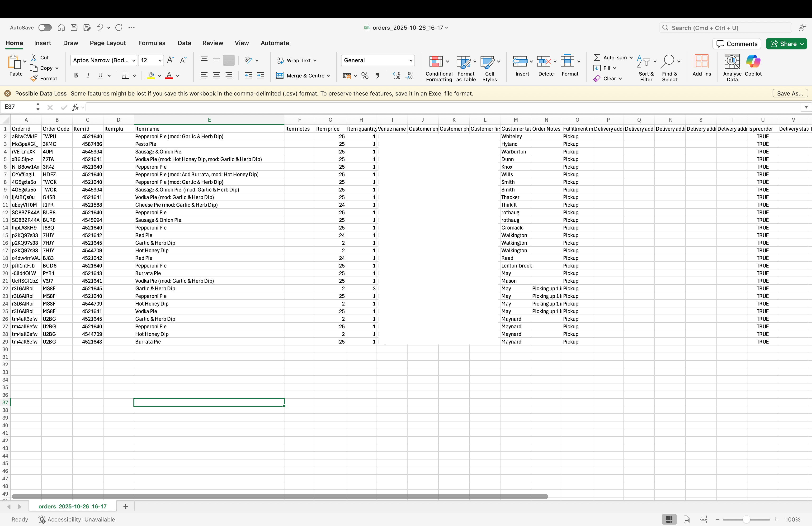Expand the font name dropdown
Viewport: 812px width, 526px height.
(133, 60)
